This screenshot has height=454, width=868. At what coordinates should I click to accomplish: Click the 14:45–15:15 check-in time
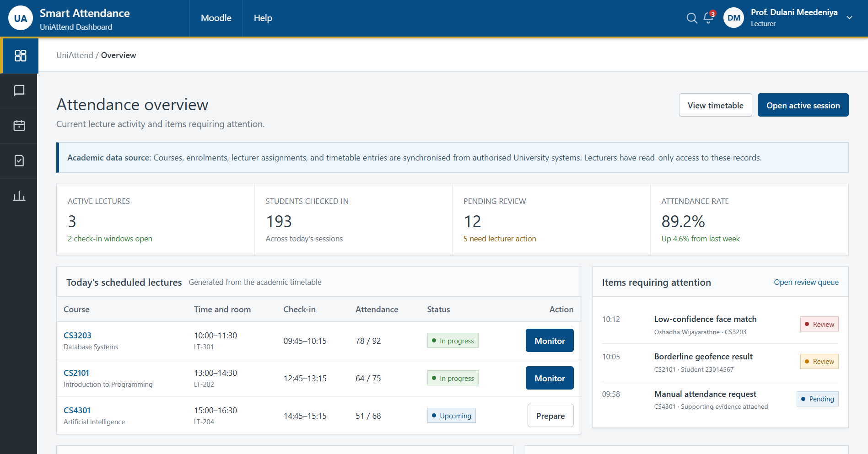click(x=305, y=416)
